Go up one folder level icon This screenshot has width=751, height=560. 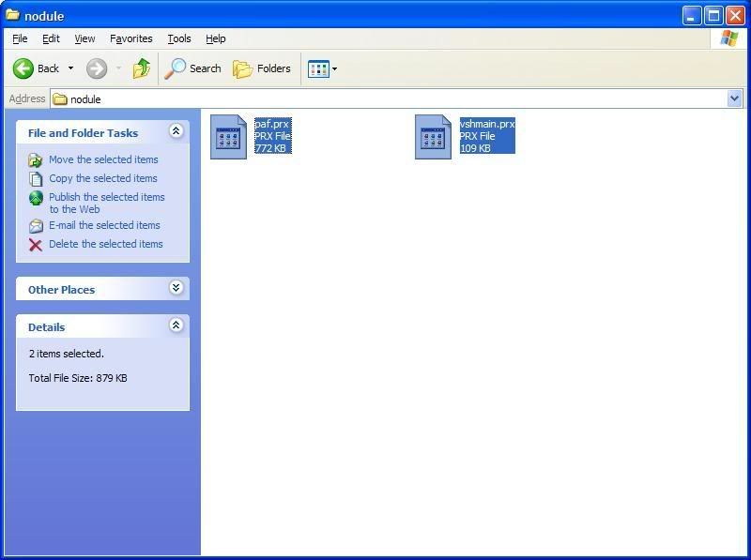(x=142, y=68)
